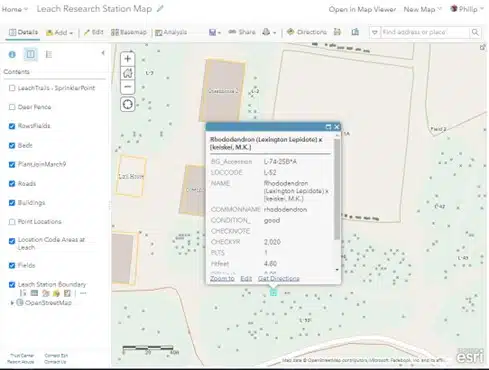Screen dimensions: 489x370
Task: Toggle Deer Fence layer checkbox
Action: click(x=12, y=107)
